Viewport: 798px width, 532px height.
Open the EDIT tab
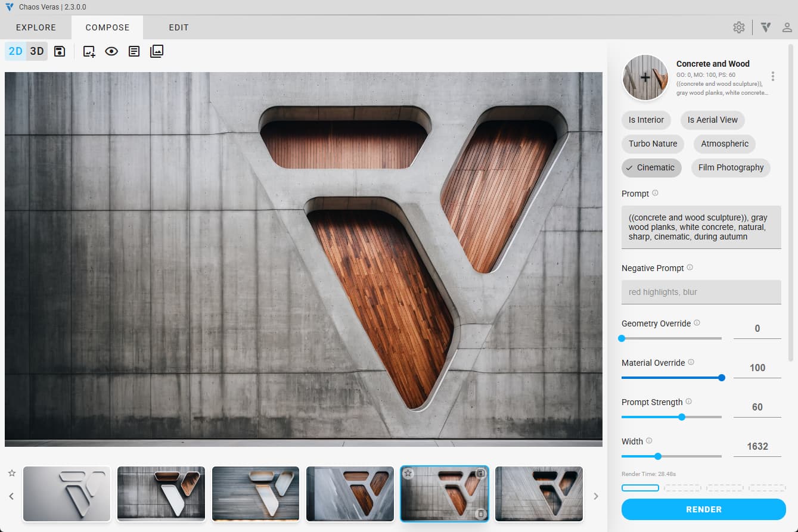pyautogui.click(x=178, y=27)
